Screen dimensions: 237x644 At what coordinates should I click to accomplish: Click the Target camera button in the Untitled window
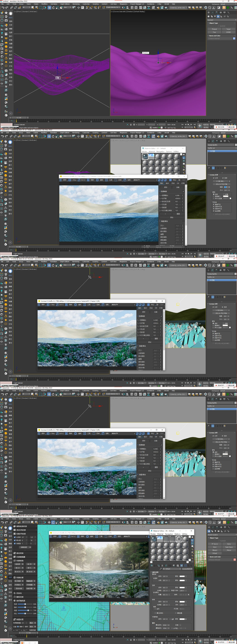pos(228,29)
